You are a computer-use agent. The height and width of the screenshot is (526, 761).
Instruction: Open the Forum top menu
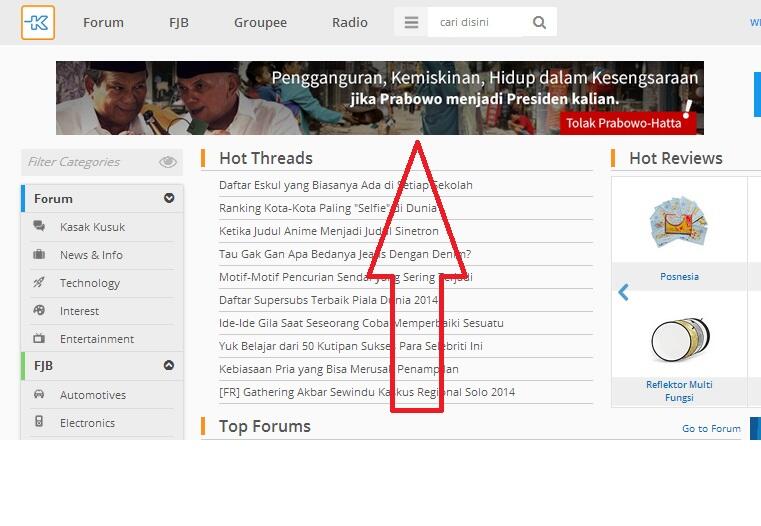(x=103, y=22)
